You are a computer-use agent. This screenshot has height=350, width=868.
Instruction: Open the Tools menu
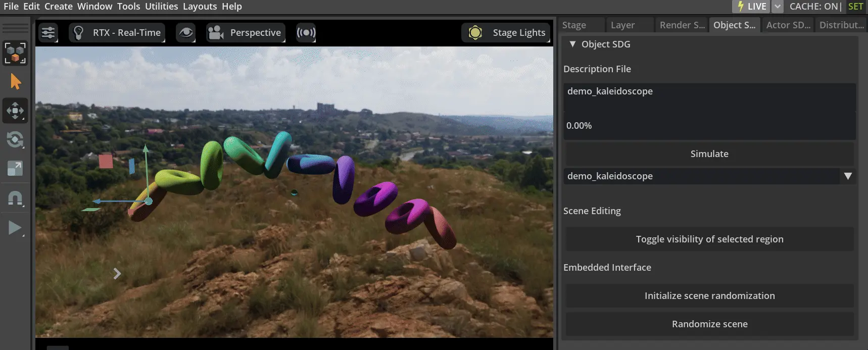[128, 7]
